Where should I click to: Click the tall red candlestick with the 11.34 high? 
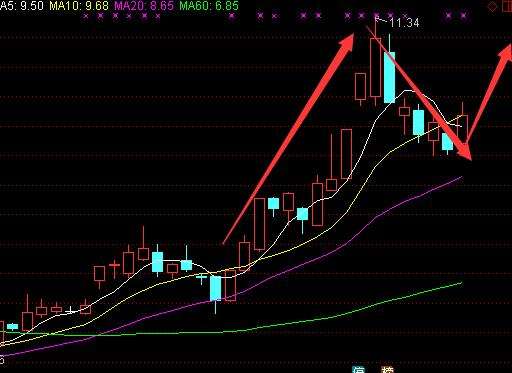click(x=375, y=67)
